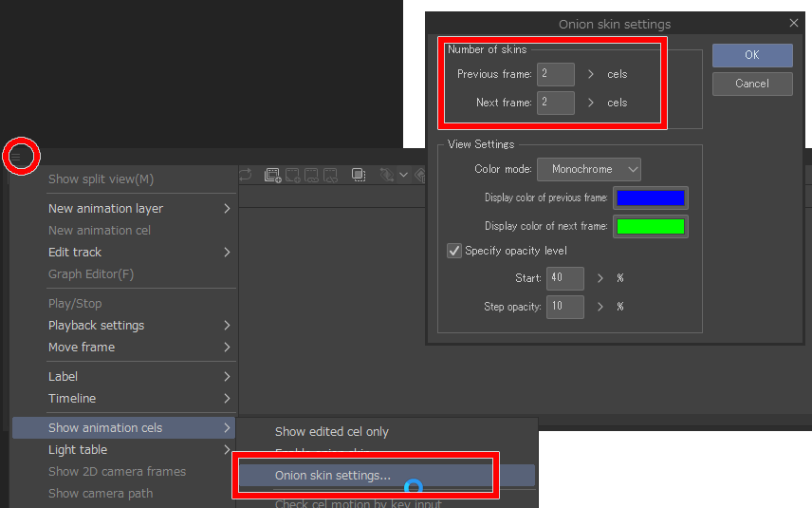Click the Specify cels link icon
Image resolution: width=812 pixels, height=508 pixels.
[x=311, y=176]
